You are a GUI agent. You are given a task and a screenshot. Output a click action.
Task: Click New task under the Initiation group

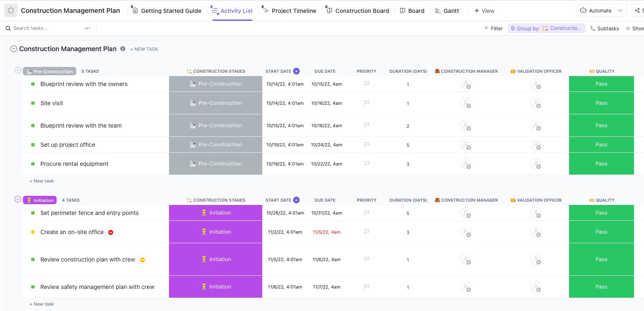tap(42, 304)
